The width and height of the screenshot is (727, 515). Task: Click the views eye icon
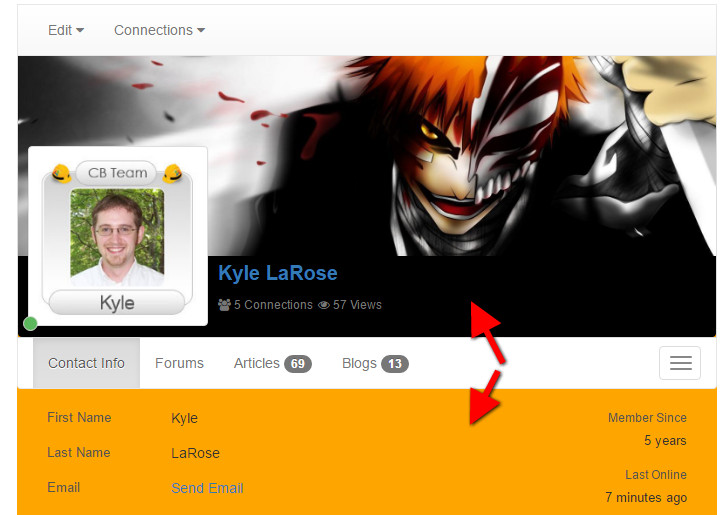[324, 305]
